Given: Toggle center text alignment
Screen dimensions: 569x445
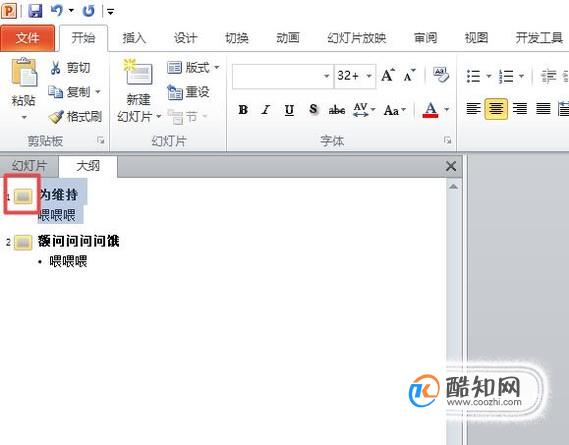Looking at the screenshot, I should (x=496, y=109).
